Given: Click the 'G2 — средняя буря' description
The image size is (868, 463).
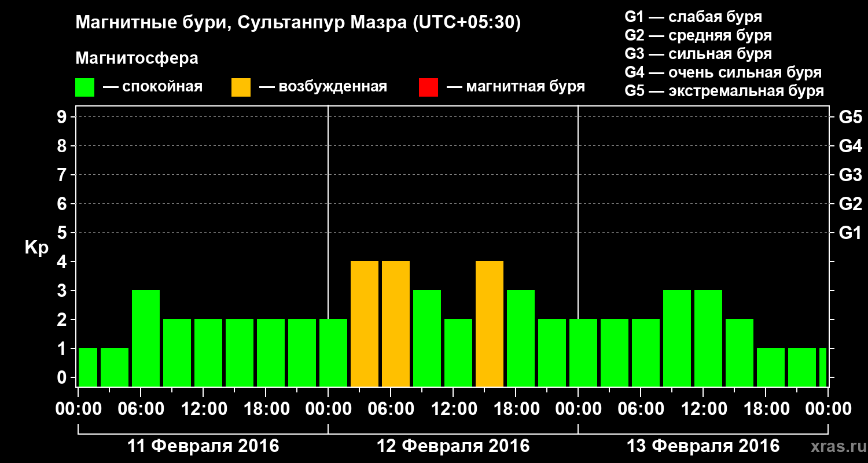Looking at the screenshot, I should (x=698, y=35).
